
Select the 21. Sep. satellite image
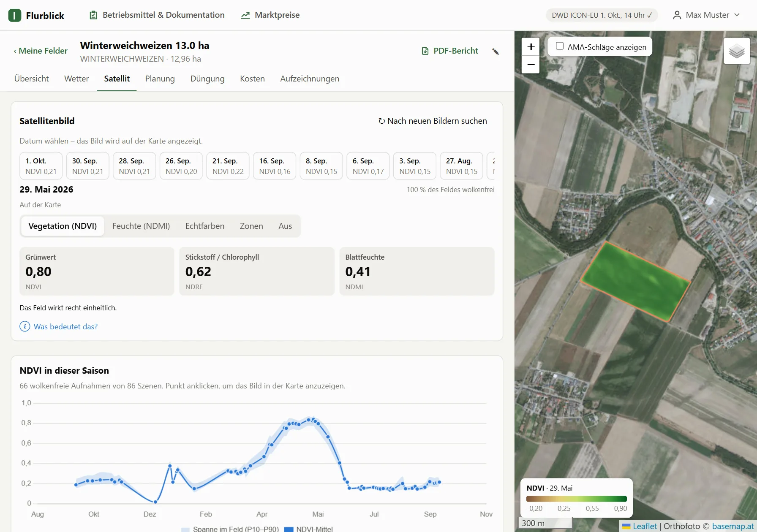coord(228,166)
